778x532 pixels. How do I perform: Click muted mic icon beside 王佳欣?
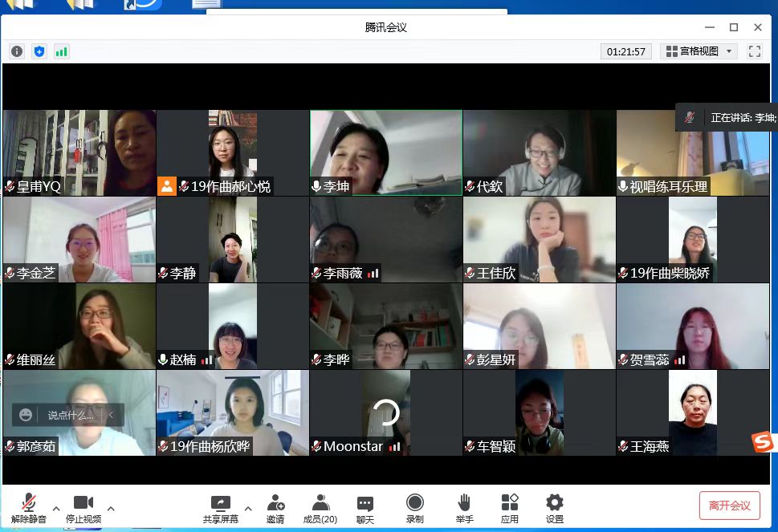coord(470,273)
